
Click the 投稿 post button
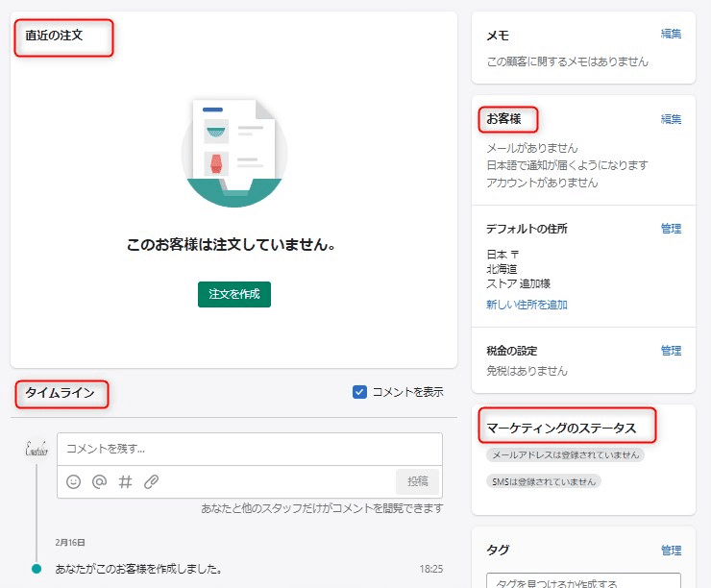(417, 481)
